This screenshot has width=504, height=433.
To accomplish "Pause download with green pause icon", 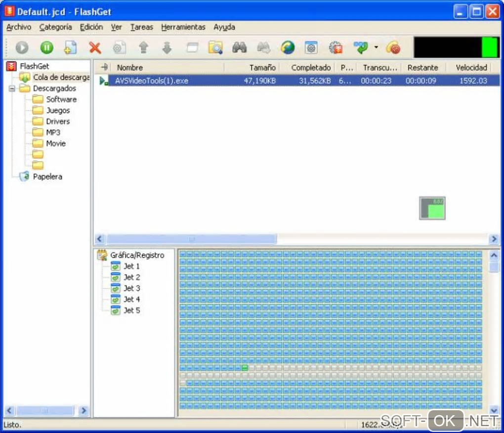I will (x=46, y=47).
